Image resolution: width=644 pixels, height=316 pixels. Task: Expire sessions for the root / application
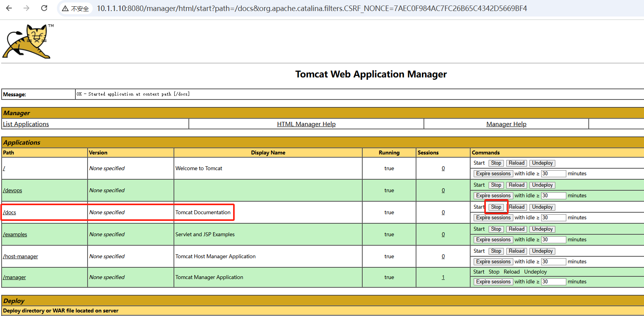[x=493, y=174]
